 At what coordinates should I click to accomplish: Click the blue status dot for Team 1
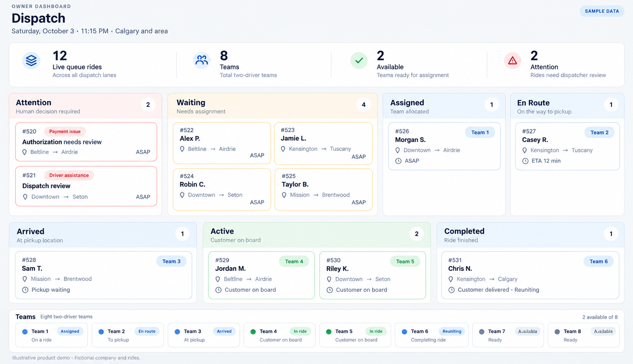point(25,331)
